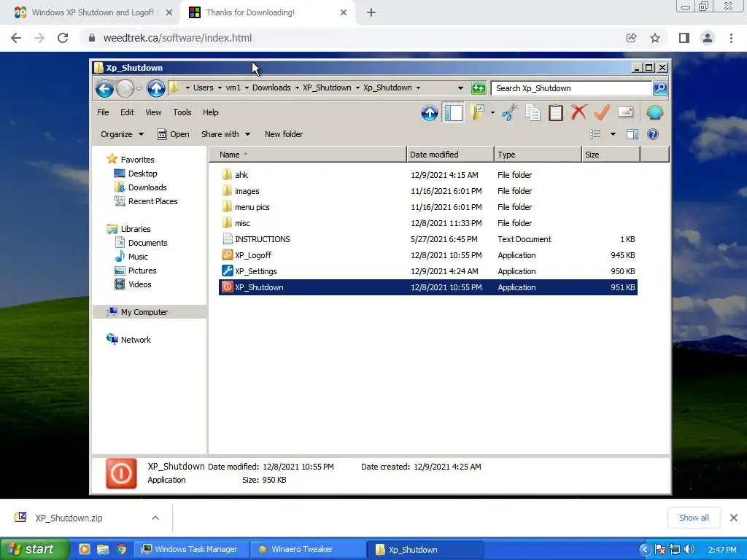This screenshot has width=747, height=560.
Task: Open the Tools menu
Action: click(182, 112)
